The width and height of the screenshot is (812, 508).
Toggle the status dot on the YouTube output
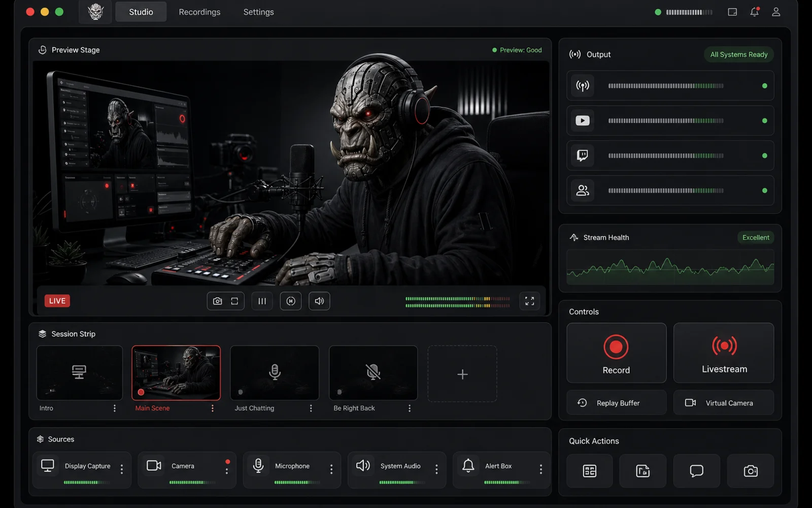765,121
